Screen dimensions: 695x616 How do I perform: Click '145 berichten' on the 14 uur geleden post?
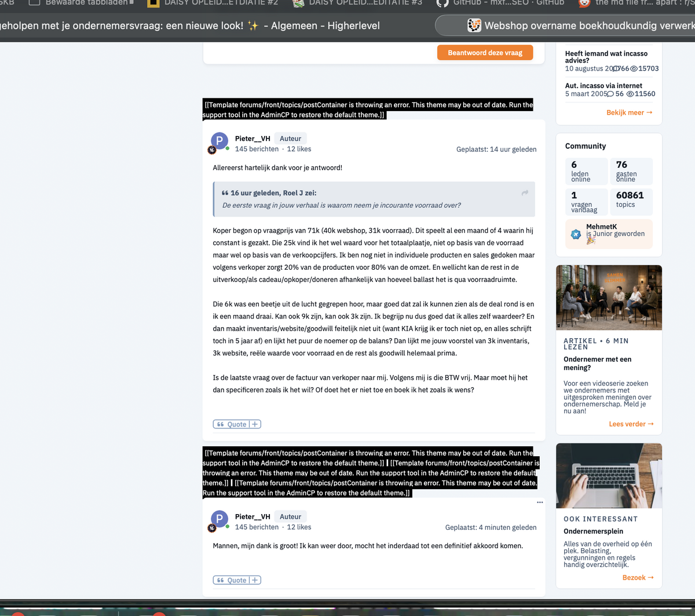point(257,149)
